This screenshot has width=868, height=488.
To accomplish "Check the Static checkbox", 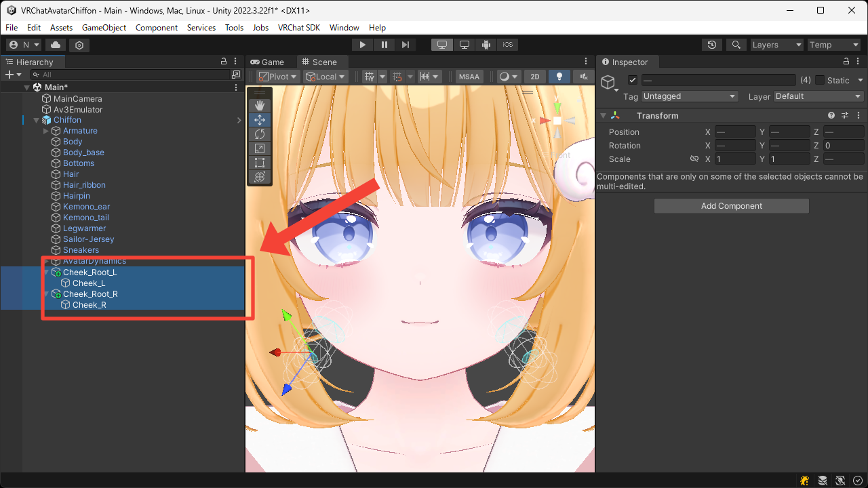I will [x=820, y=80].
